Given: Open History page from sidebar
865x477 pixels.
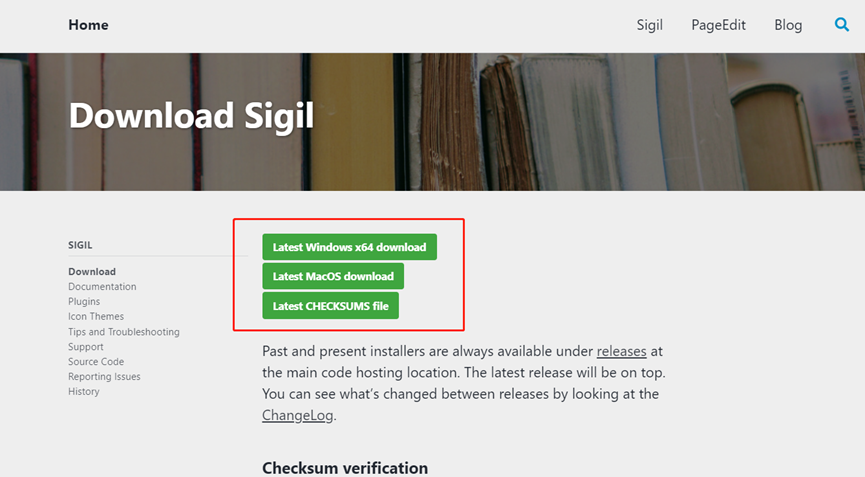Looking at the screenshot, I should pos(84,392).
